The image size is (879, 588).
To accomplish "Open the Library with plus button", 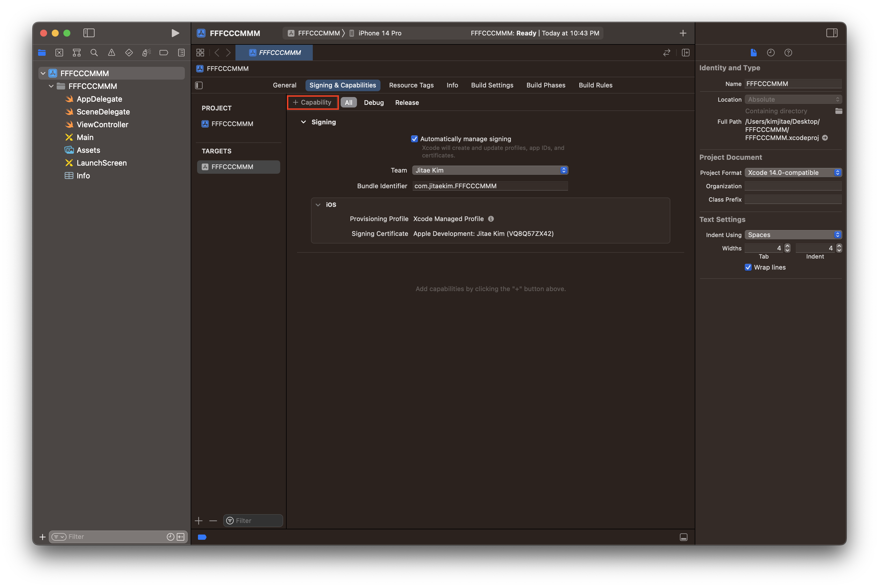I will click(683, 33).
